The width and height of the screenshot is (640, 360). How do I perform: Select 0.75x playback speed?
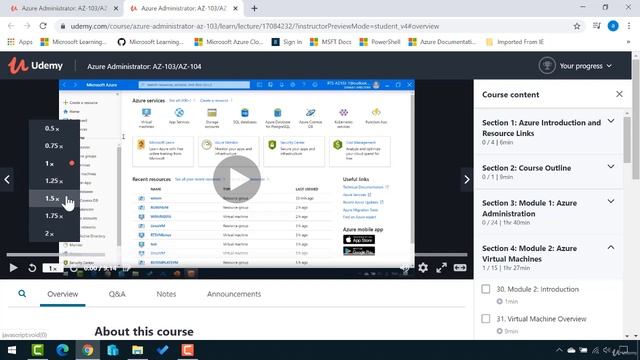[54, 146]
